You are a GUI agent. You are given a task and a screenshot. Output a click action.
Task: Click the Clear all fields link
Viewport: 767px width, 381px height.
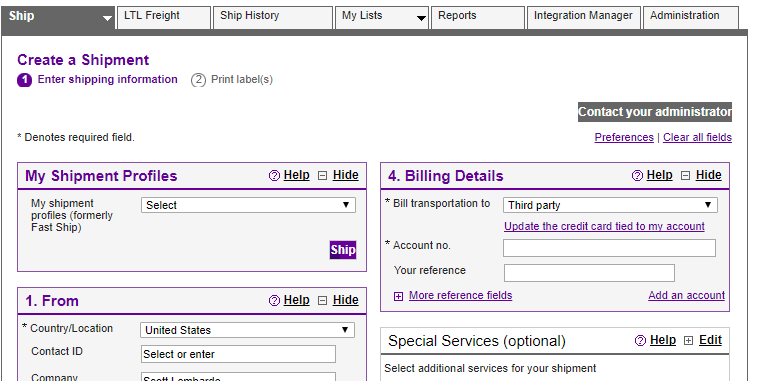point(698,137)
